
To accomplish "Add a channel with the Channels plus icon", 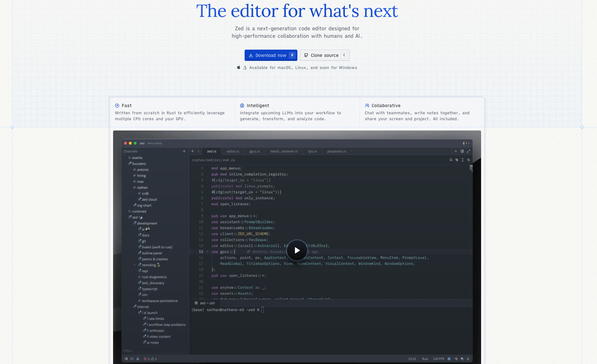I will pos(184,151).
